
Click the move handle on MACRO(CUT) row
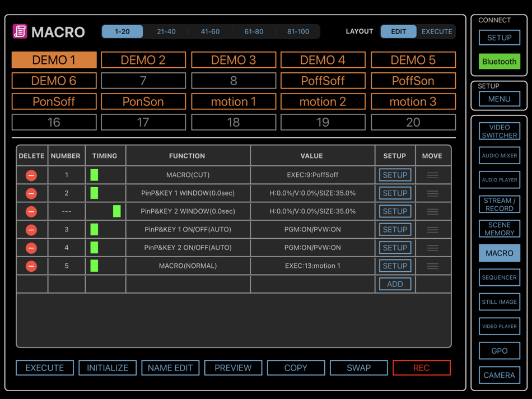[432, 175]
